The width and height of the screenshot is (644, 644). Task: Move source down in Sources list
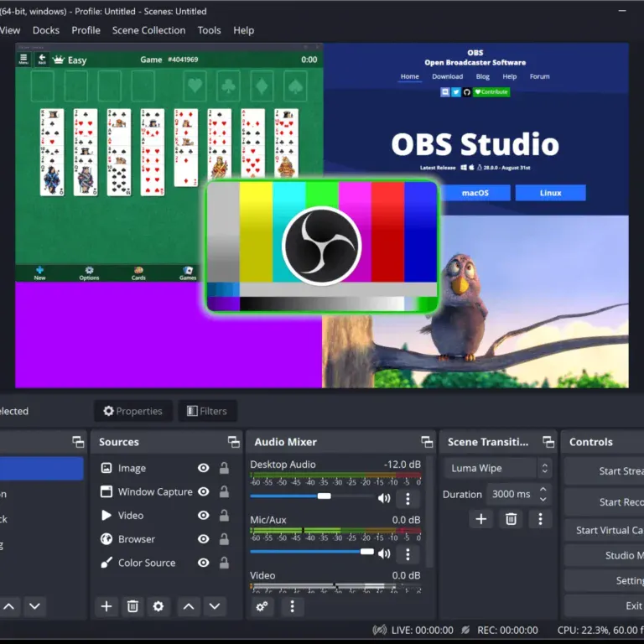[215, 606]
